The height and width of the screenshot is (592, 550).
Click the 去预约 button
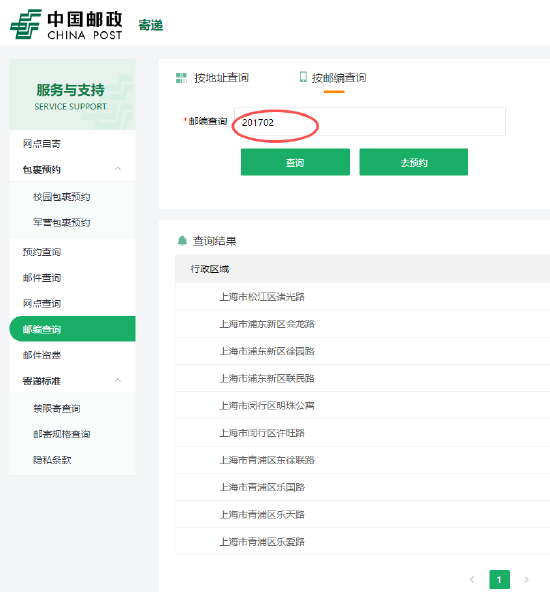pyautogui.click(x=413, y=162)
